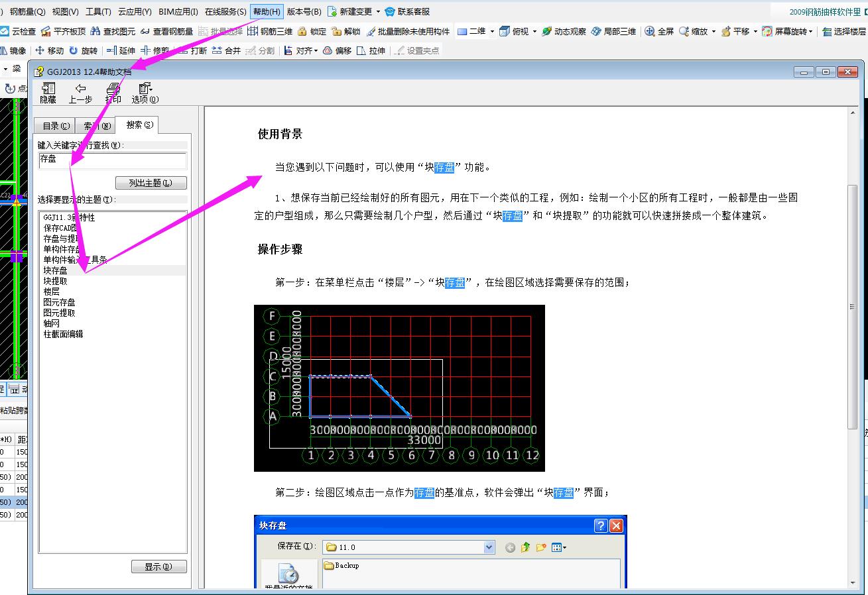Viewport: 868px width, 595px height.
Task: Select the 旋转 rotate tool
Action: (x=84, y=50)
